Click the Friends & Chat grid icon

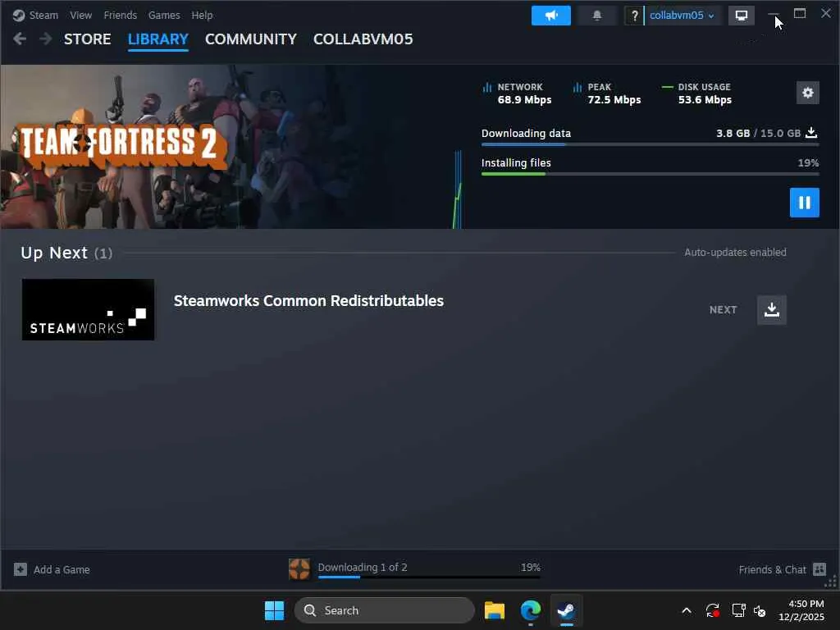pos(819,569)
